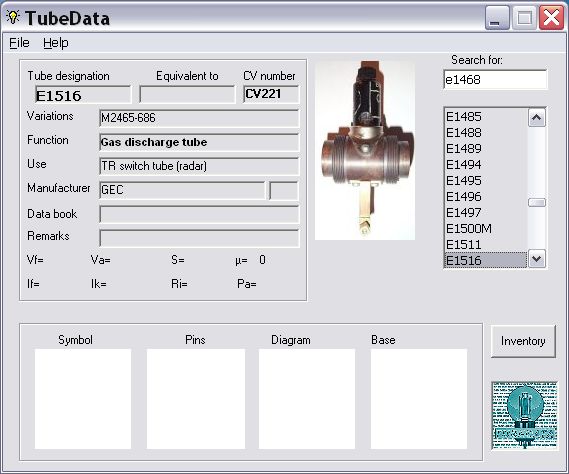Open the Inventory button

[x=523, y=341]
